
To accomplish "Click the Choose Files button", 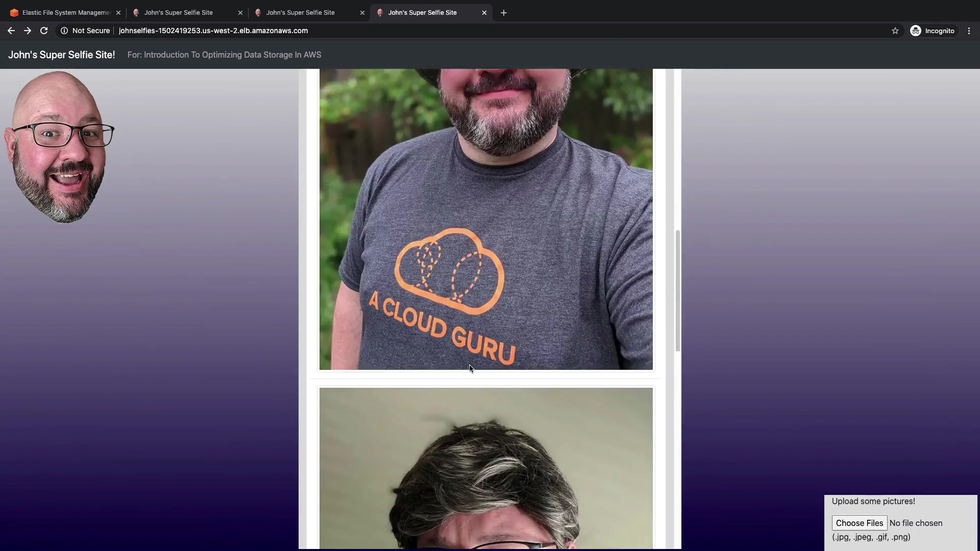I will click(x=859, y=523).
